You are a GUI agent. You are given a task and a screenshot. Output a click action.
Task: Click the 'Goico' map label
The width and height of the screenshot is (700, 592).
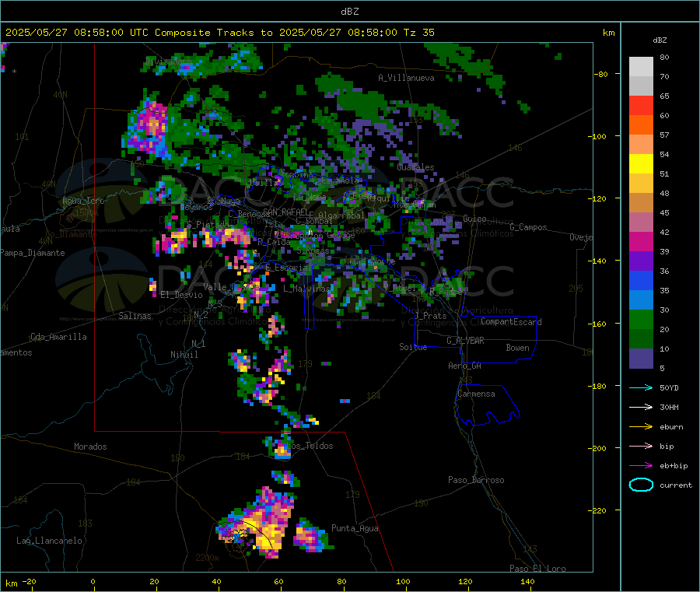[x=474, y=219]
